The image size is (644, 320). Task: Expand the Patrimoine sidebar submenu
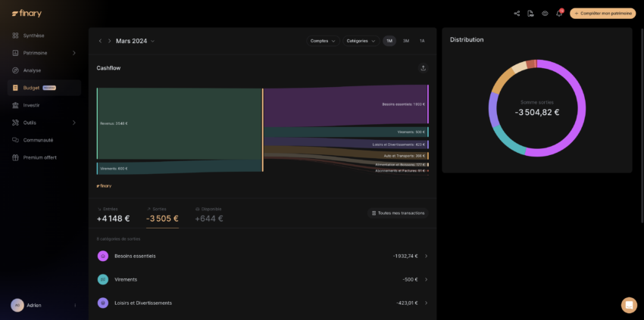coord(73,53)
